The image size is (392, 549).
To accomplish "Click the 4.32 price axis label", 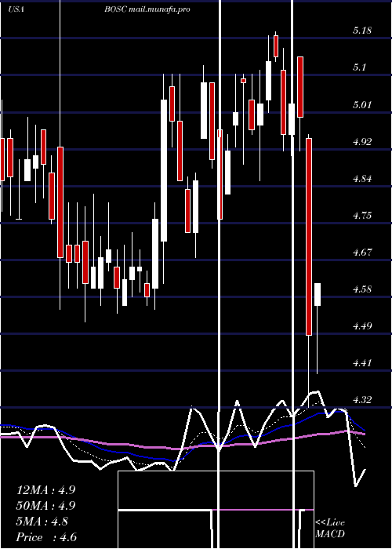I will (x=362, y=400).
